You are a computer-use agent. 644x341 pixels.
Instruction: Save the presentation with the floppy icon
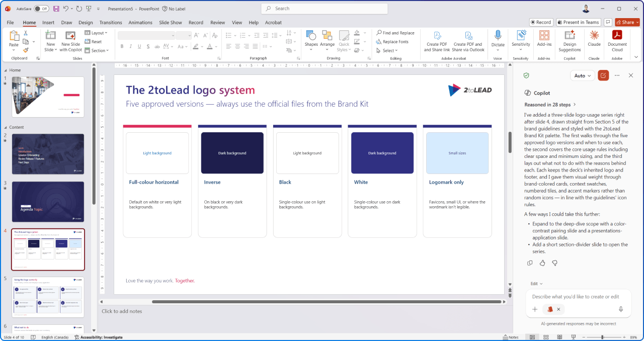click(56, 9)
